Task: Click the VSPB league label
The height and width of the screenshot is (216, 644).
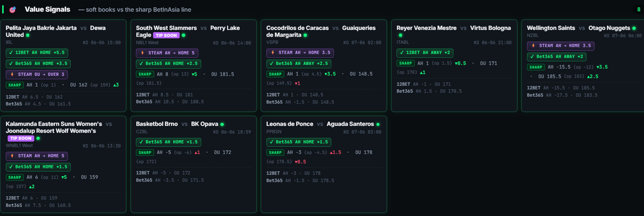Action: click(x=272, y=42)
